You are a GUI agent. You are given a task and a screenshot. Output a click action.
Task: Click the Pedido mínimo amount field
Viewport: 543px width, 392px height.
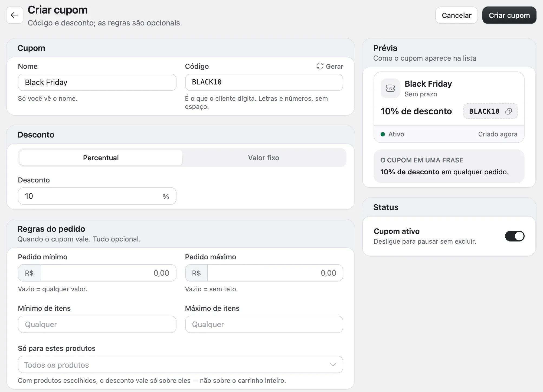(x=108, y=273)
